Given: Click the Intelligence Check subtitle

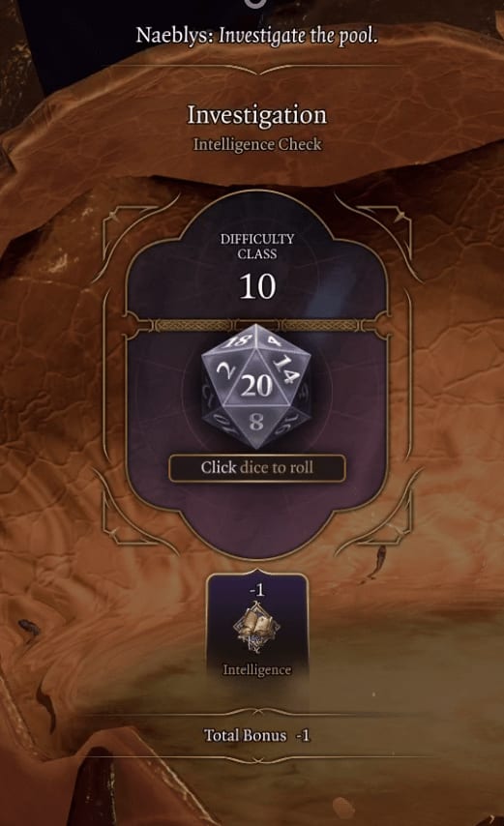Looking at the screenshot, I should coord(257,144).
